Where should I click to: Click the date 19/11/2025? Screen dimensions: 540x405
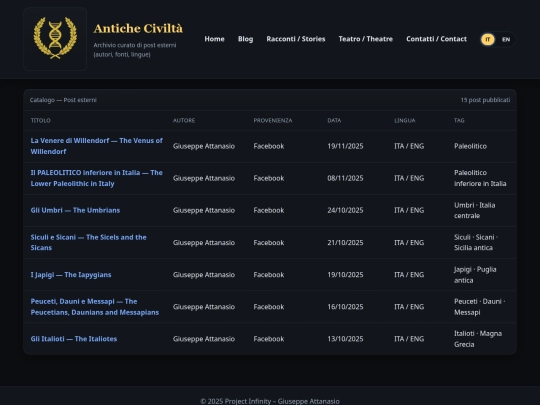pos(345,146)
